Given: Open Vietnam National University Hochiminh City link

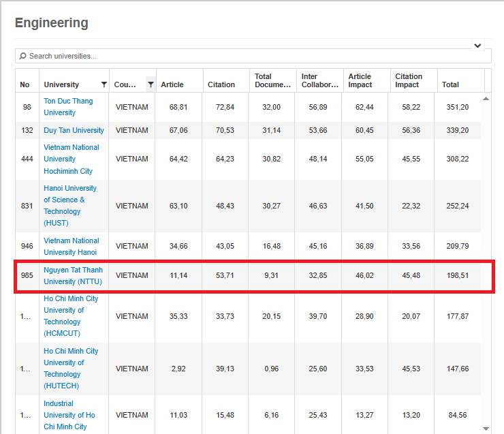Looking at the screenshot, I should tap(72, 159).
